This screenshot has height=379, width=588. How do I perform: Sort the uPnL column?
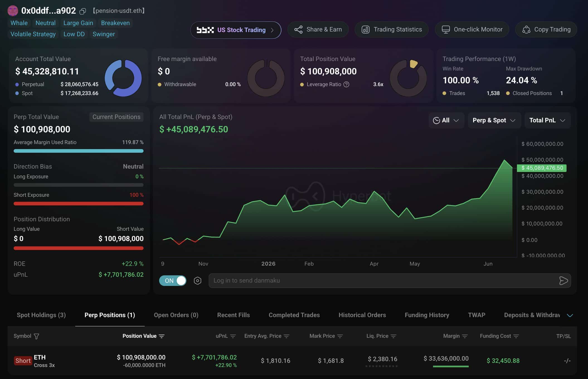(x=233, y=336)
